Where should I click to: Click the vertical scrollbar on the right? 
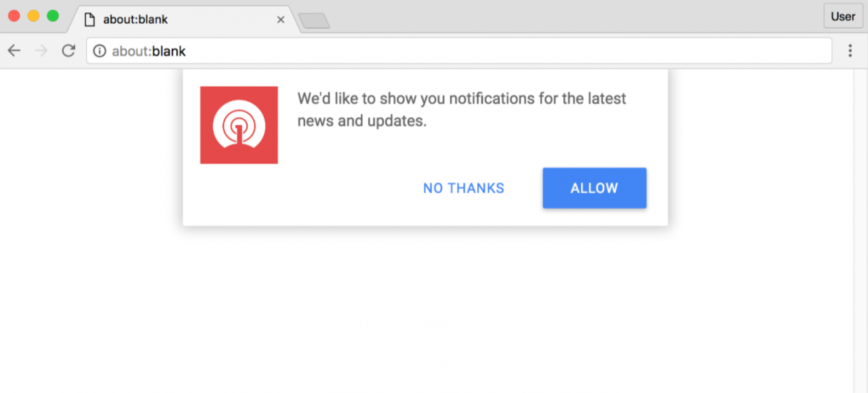860,230
